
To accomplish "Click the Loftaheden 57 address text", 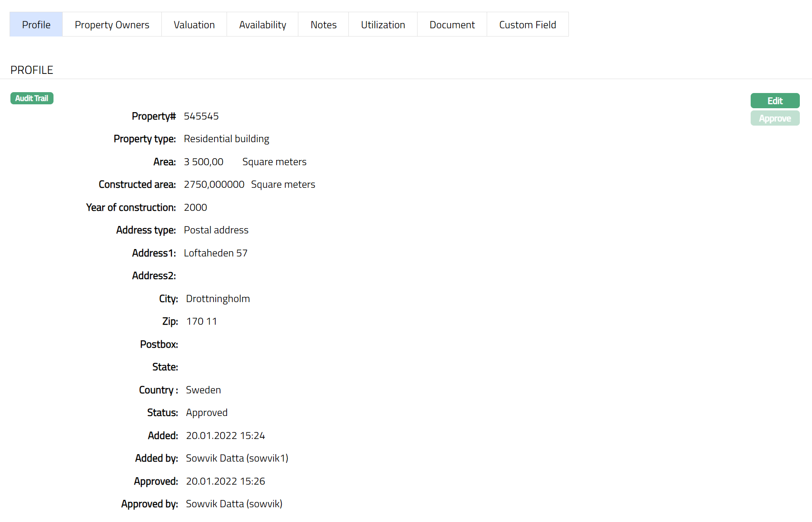I will (215, 253).
